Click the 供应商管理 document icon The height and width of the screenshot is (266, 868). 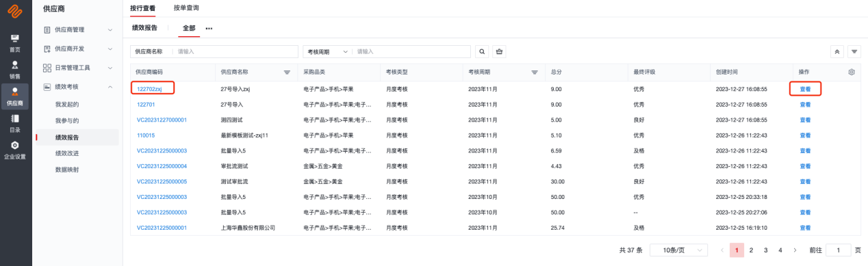47,29
